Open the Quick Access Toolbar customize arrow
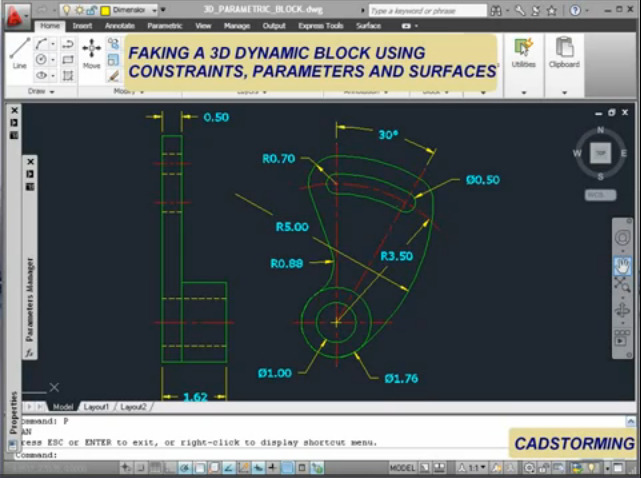Screen dimensions: 641x478 coord(163,10)
